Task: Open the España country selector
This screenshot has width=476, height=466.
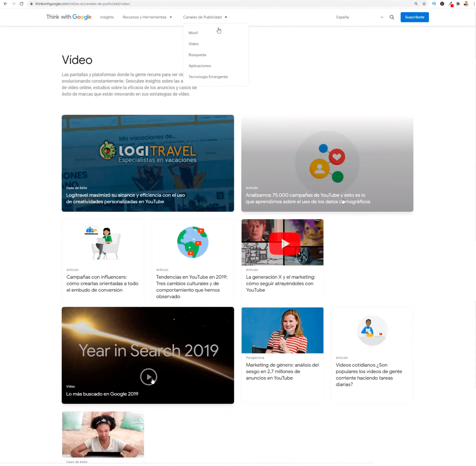Action: coord(359,17)
